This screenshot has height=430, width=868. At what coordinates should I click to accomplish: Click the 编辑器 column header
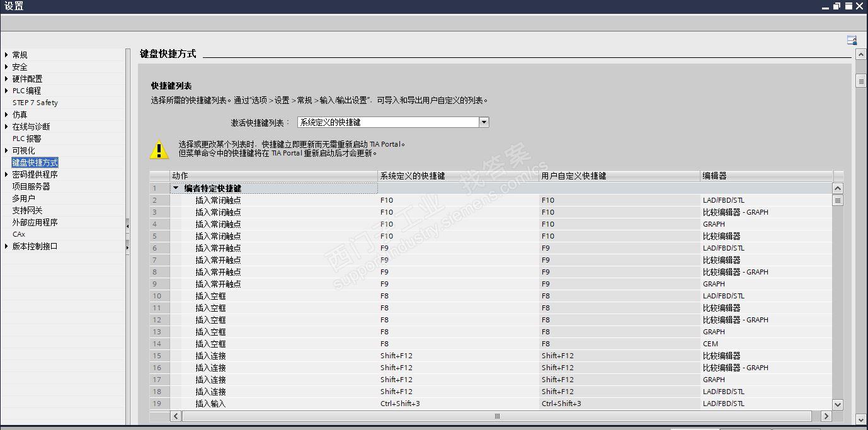coord(766,176)
